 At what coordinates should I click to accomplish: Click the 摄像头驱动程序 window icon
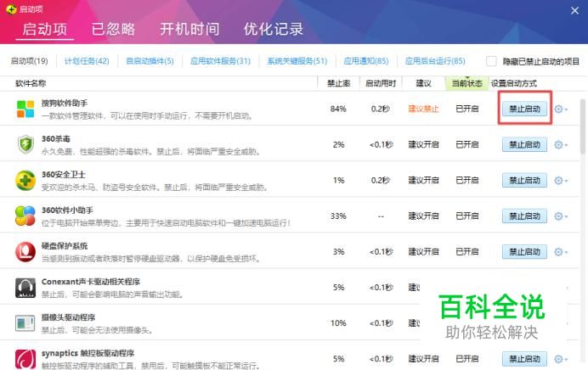tap(25, 323)
